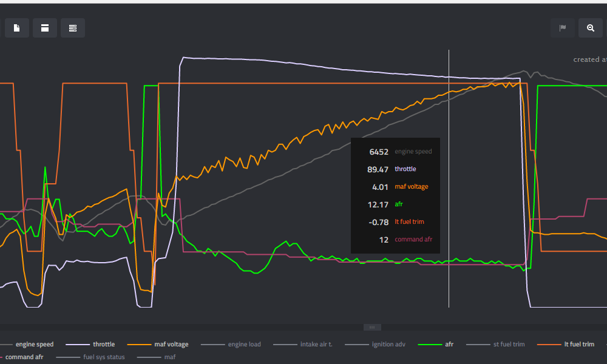Hide the engine speed series in legend
Image resolution: width=607 pixels, height=364 pixels.
pyautogui.click(x=34, y=345)
